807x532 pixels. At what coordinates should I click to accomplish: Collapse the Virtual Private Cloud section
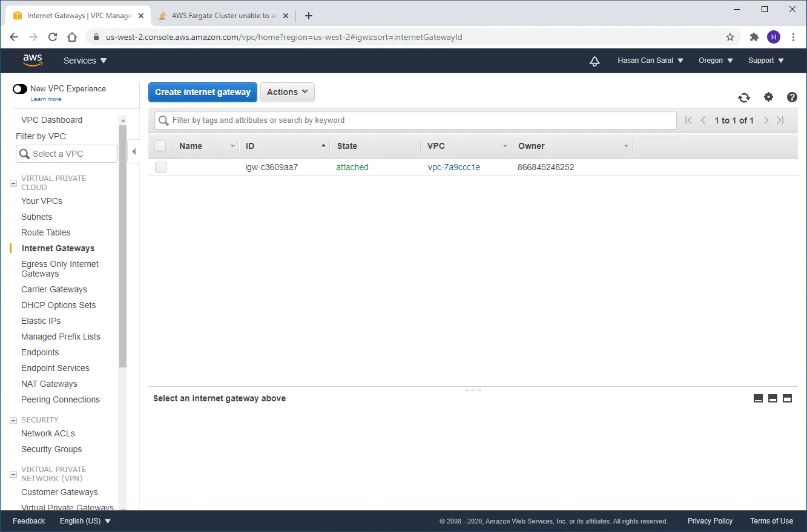tap(13, 183)
